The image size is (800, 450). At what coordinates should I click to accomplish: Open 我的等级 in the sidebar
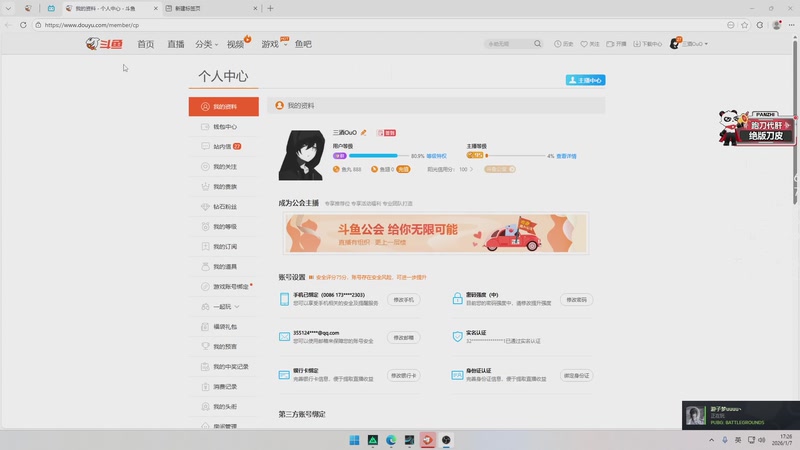point(223,227)
